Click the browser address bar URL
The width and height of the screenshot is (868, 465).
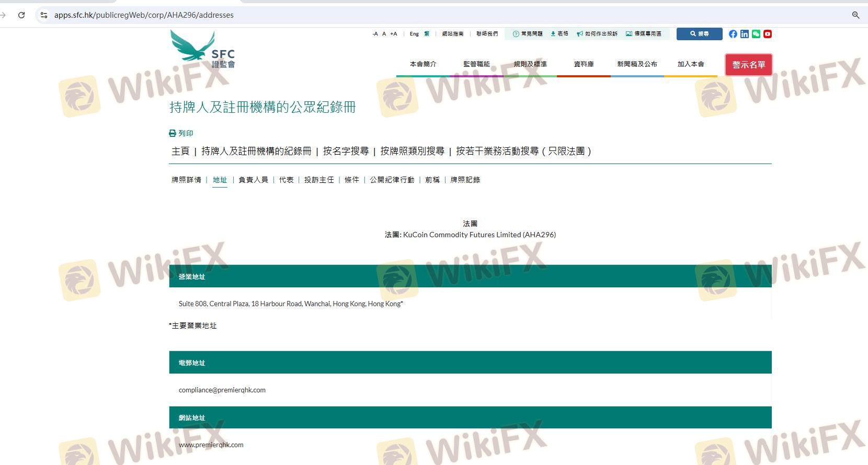tap(144, 15)
